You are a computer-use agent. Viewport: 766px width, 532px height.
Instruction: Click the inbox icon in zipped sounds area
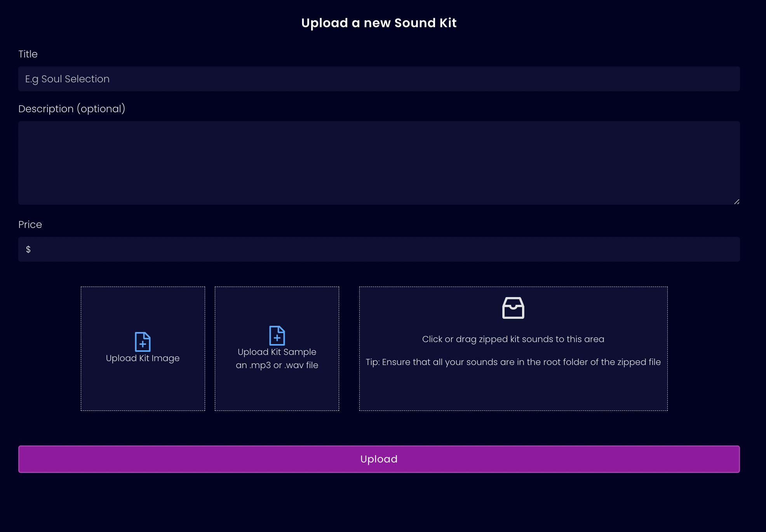click(513, 308)
